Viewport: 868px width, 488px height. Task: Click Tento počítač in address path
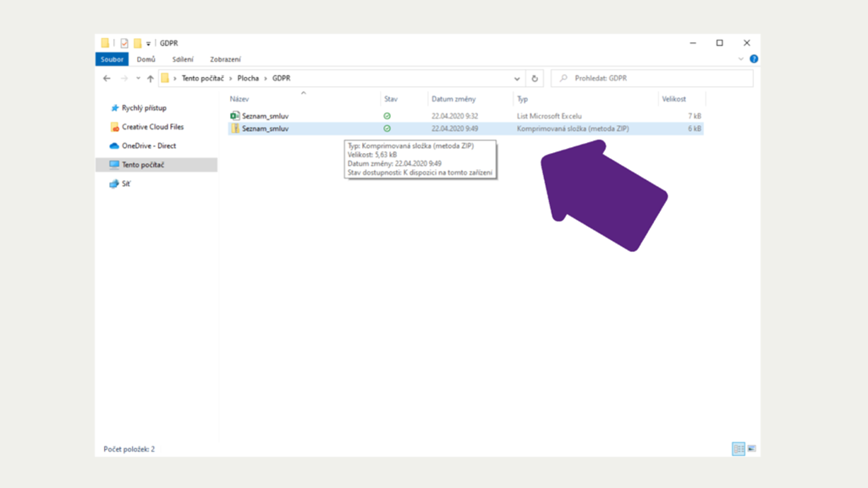point(202,79)
